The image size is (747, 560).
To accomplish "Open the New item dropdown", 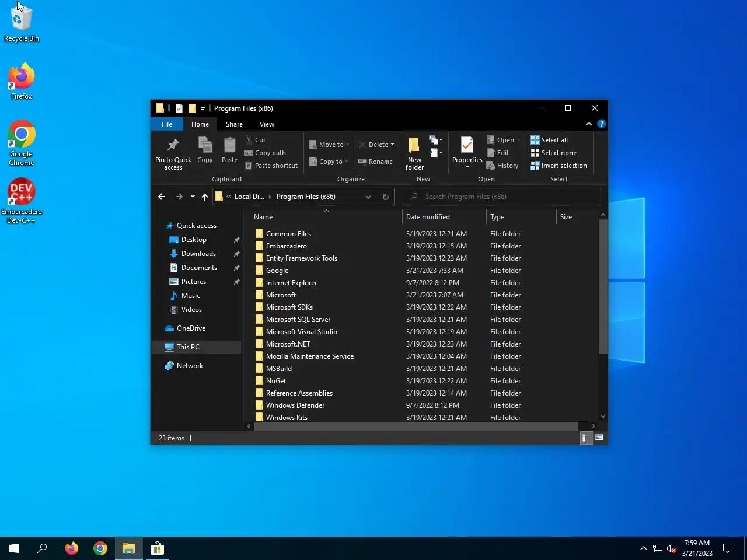I will tap(436, 140).
